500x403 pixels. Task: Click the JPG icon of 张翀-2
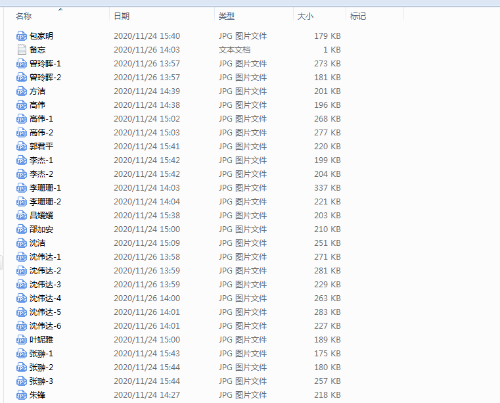[x=21, y=367]
